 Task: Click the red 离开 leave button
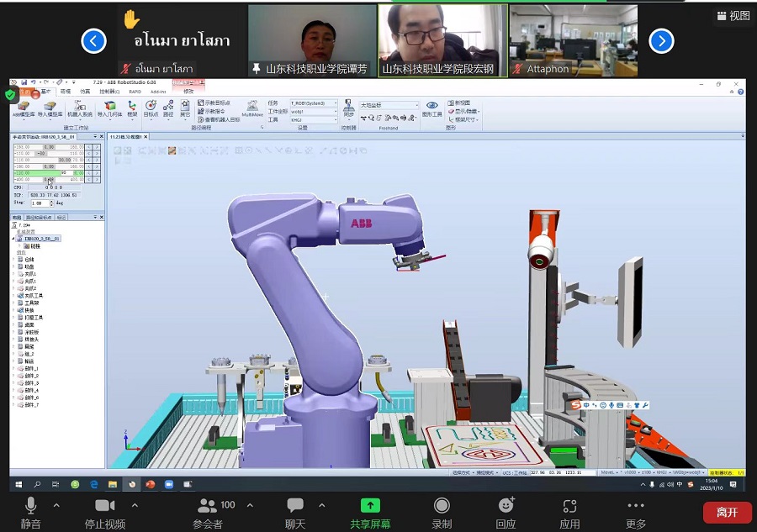point(727,512)
